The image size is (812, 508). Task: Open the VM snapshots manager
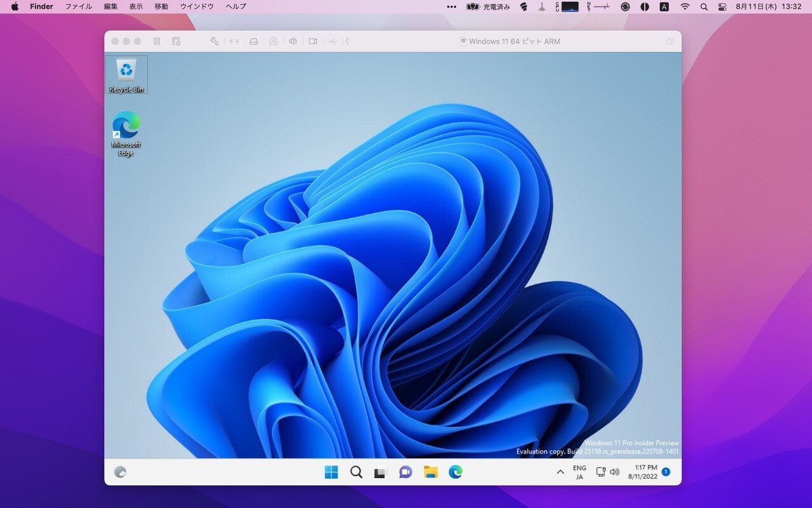[x=176, y=41]
